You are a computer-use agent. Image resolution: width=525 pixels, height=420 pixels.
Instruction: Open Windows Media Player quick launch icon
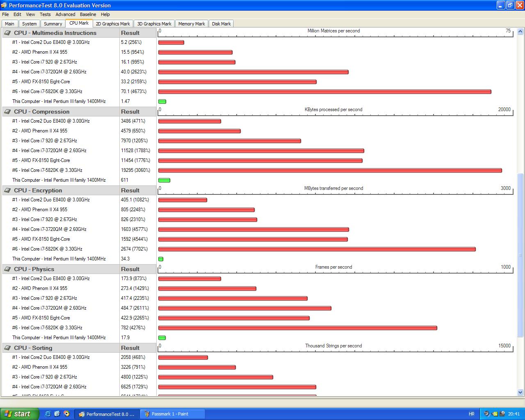[x=66, y=414]
